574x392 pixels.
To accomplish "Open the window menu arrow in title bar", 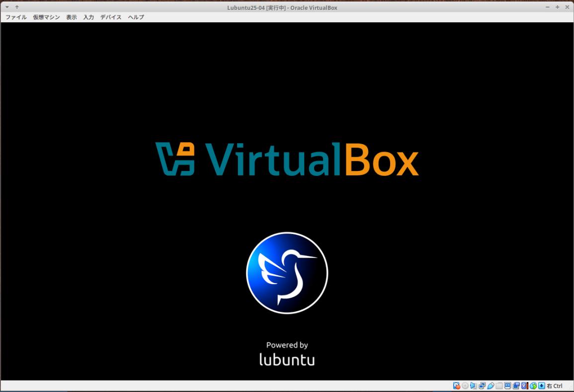I will (x=7, y=7).
